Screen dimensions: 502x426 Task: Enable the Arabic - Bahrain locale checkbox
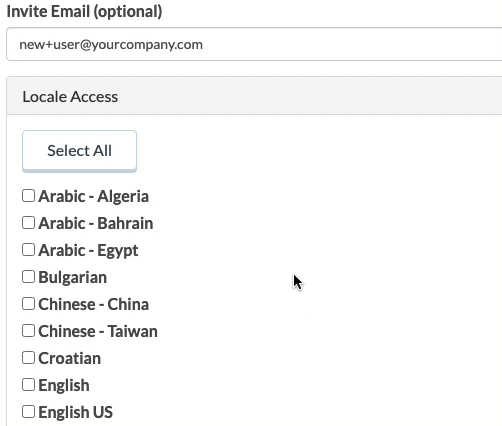(28, 223)
